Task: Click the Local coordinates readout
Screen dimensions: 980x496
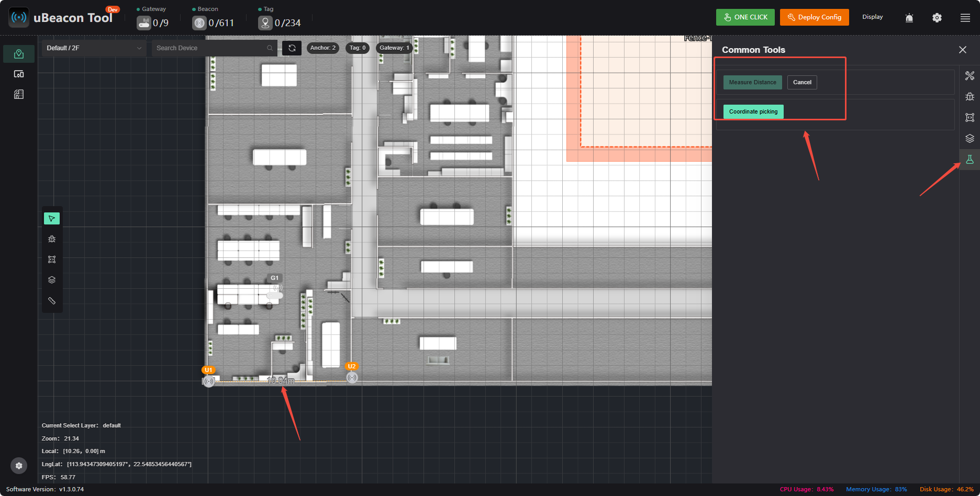Action: [x=73, y=451]
